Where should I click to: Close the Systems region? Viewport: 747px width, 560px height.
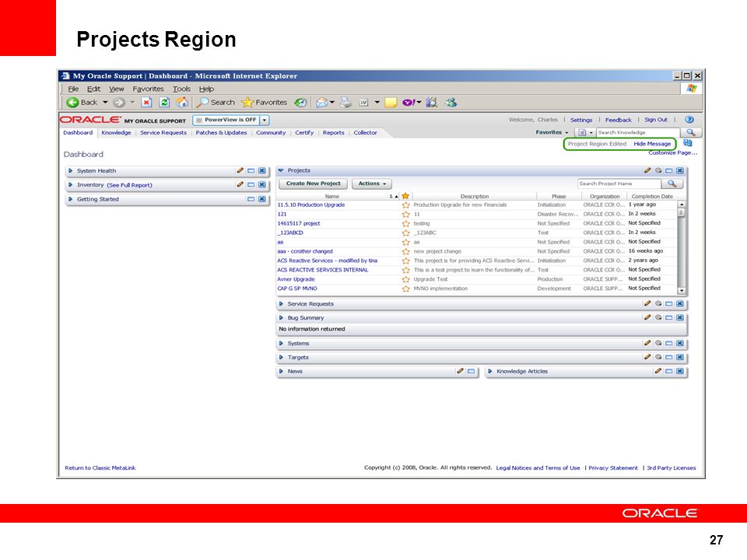tap(680, 343)
